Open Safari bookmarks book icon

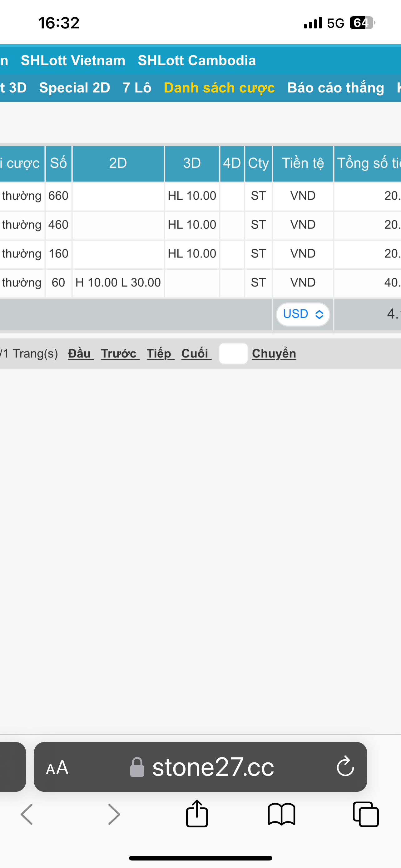coord(281,815)
